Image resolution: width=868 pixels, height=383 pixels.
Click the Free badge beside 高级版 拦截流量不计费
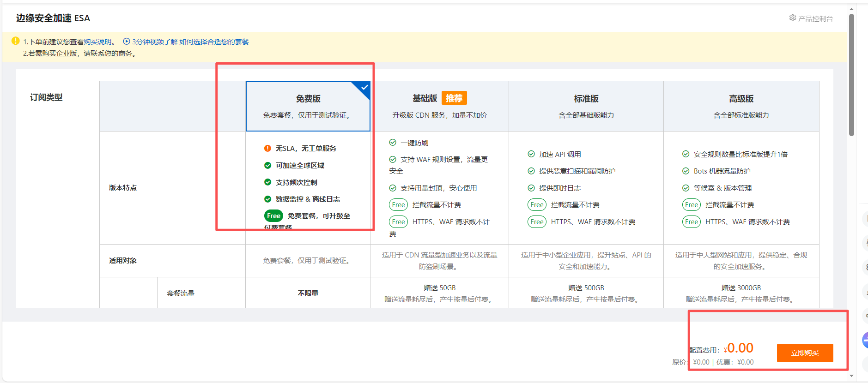pos(692,205)
